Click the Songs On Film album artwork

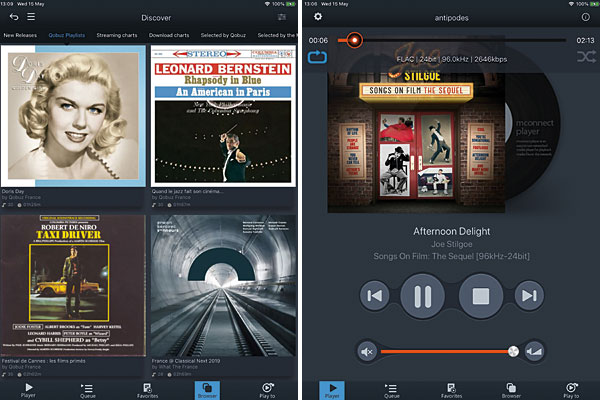click(x=416, y=142)
